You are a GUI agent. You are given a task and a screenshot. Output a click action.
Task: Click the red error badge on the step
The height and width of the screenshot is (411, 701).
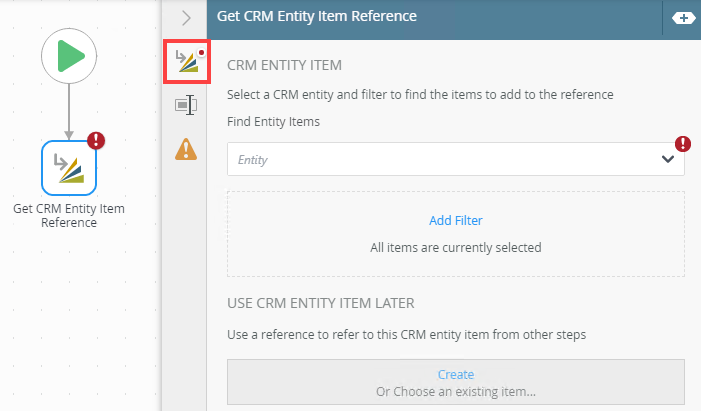pos(97,141)
